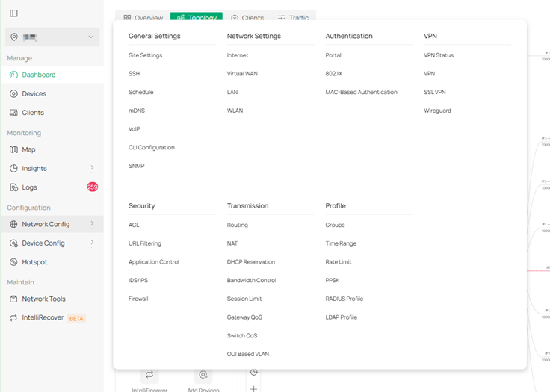The width and height of the screenshot is (550, 392).
Task: Open Application Control
Action: click(x=154, y=262)
